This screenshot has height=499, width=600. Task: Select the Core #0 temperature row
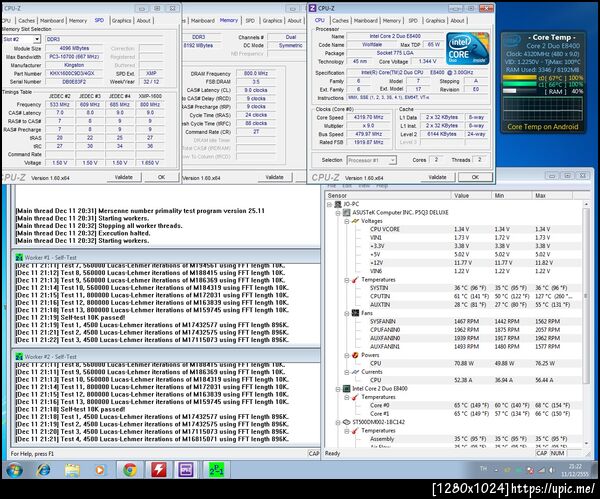coord(455,405)
